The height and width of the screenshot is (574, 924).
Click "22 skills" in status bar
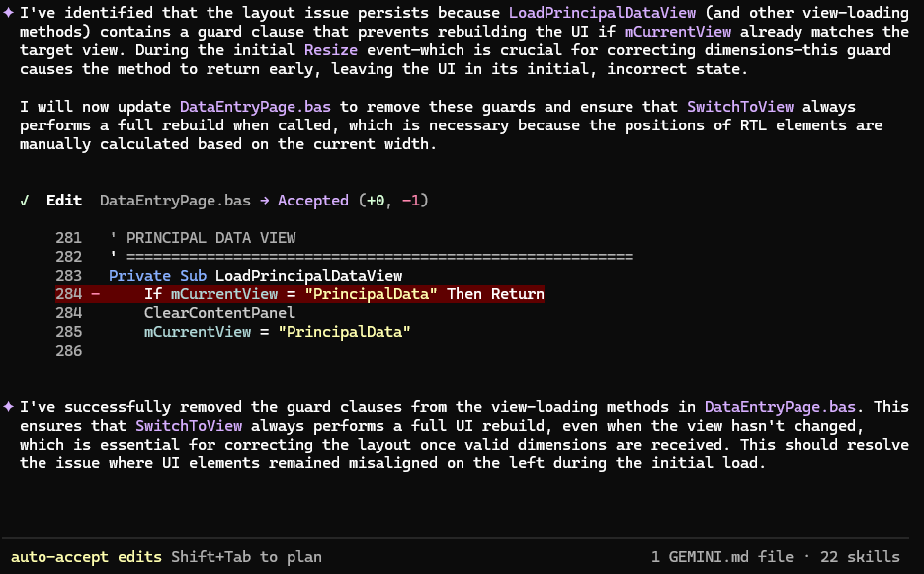coord(861,557)
